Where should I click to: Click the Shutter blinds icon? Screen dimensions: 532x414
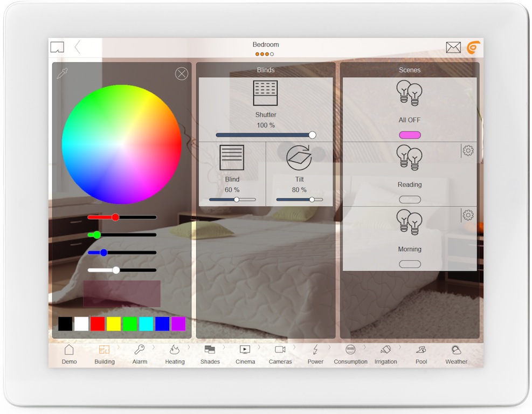[x=265, y=93]
